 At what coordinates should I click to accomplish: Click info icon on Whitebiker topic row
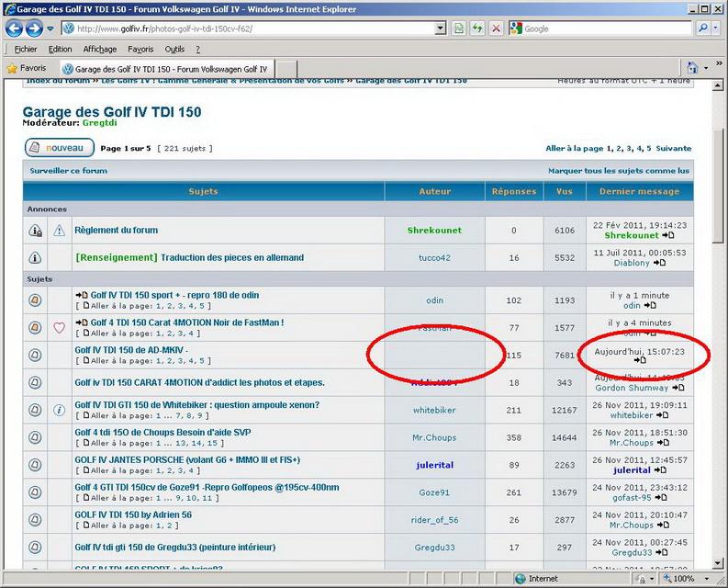59,410
